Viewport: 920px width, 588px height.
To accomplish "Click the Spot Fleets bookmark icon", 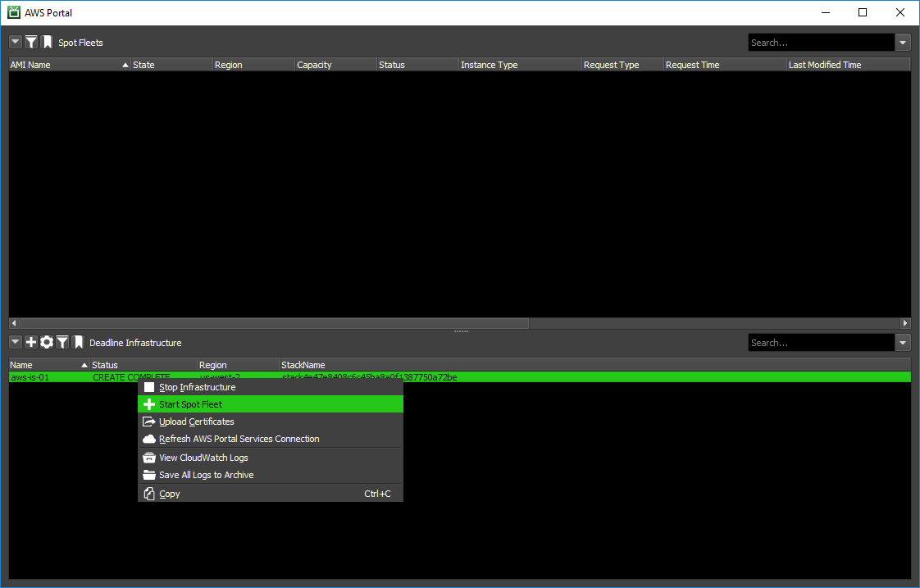I will click(47, 43).
